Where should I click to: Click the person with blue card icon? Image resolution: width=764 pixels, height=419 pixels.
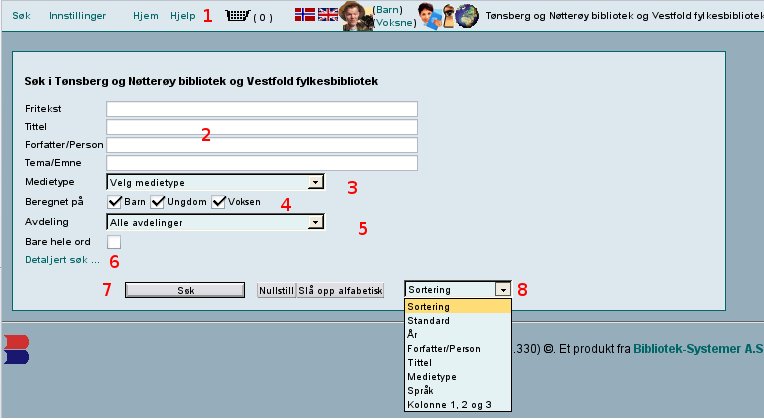coord(430,16)
